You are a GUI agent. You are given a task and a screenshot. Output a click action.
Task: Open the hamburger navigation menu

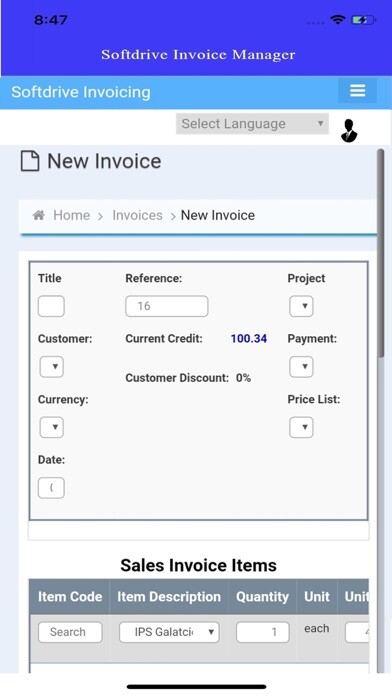[357, 91]
